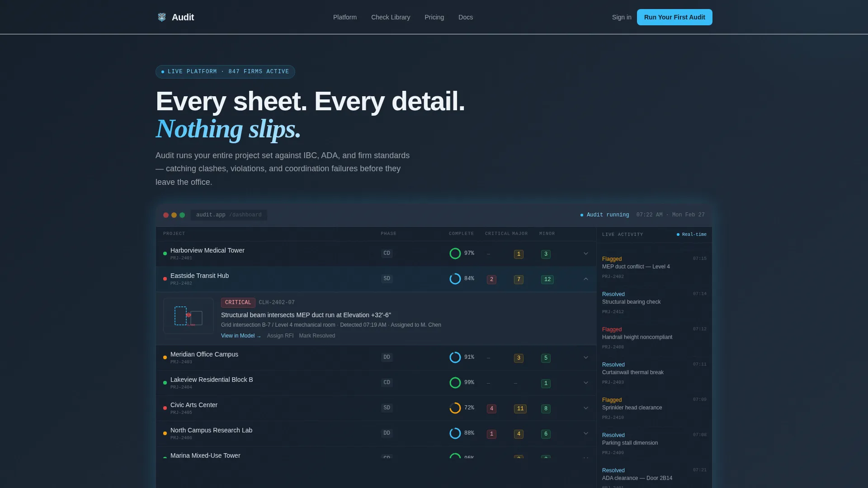868x488 pixels.
Task: Click the CRITICAL severity tag
Action: click(238, 303)
